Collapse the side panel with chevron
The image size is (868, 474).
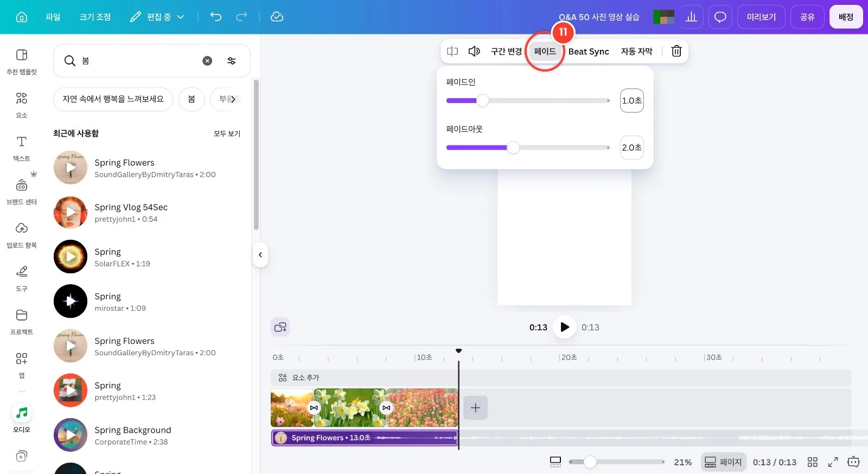260,255
